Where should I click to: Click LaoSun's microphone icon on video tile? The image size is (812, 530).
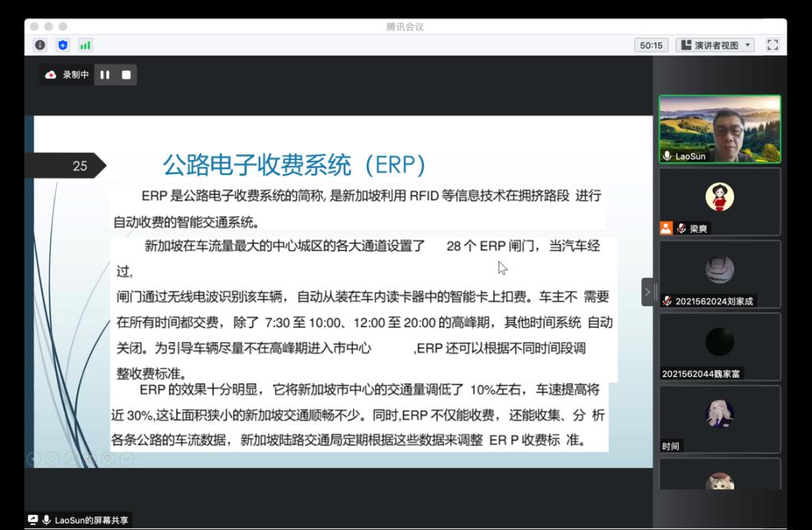pos(667,156)
